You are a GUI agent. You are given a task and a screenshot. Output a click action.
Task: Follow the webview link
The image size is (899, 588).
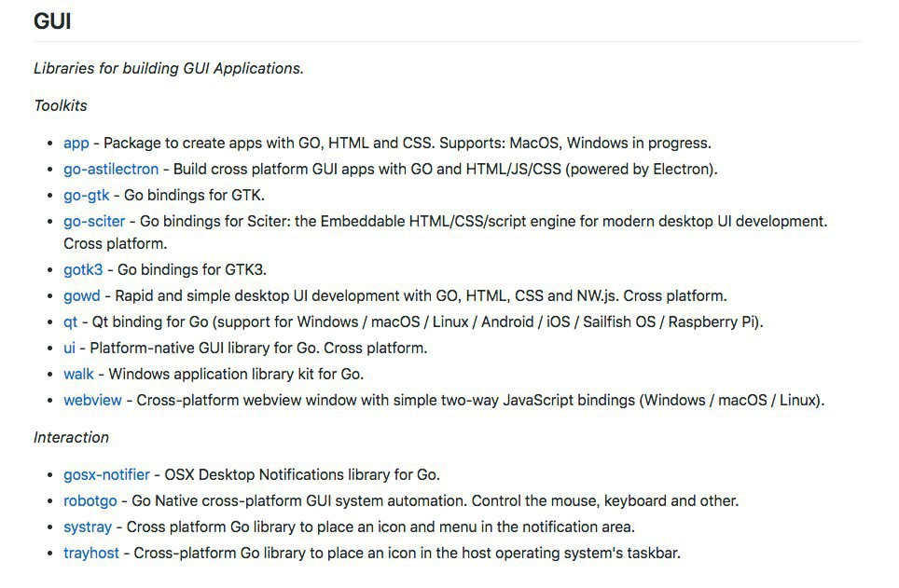(x=92, y=400)
